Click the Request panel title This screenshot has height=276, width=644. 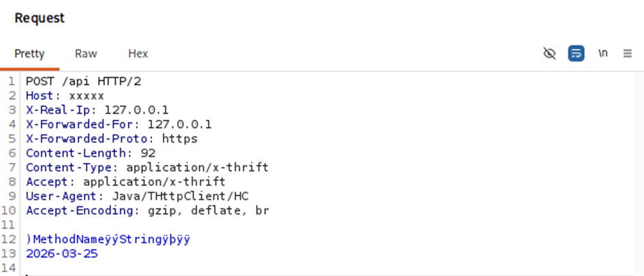(x=40, y=18)
